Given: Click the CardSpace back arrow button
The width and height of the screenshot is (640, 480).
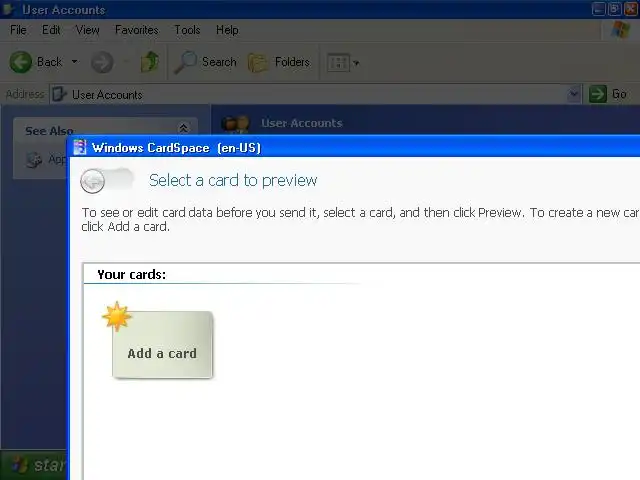Looking at the screenshot, I should (x=93, y=181).
